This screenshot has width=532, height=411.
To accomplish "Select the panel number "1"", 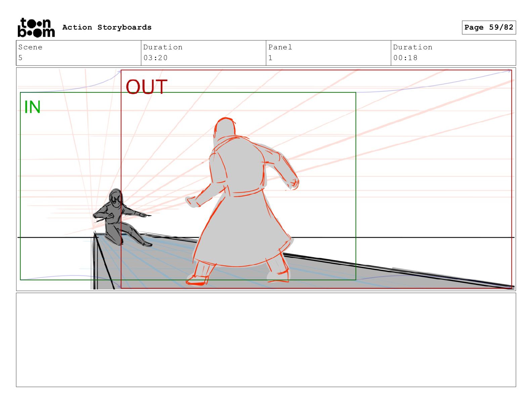I will pos(270,58).
